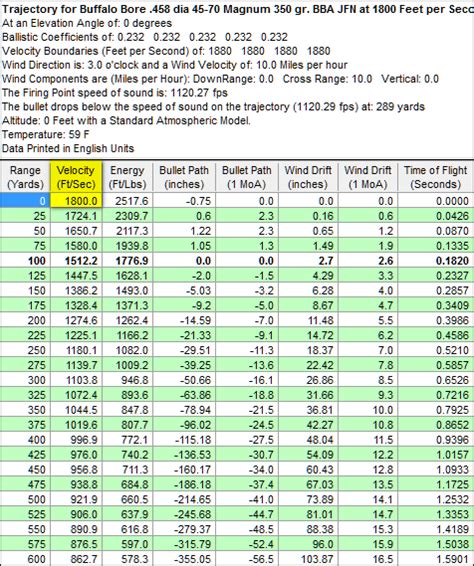The width and height of the screenshot is (474, 566).
Task: Click range cell 300
Action: click(x=25, y=380)
